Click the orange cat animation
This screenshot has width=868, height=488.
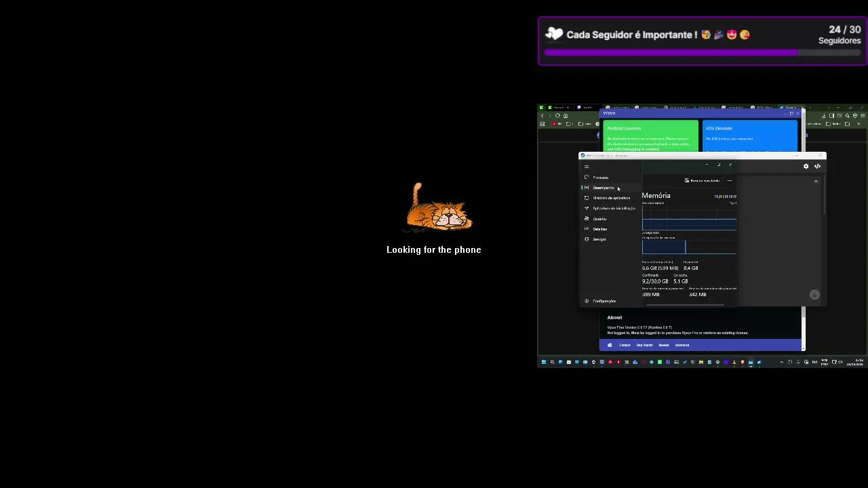439,207
